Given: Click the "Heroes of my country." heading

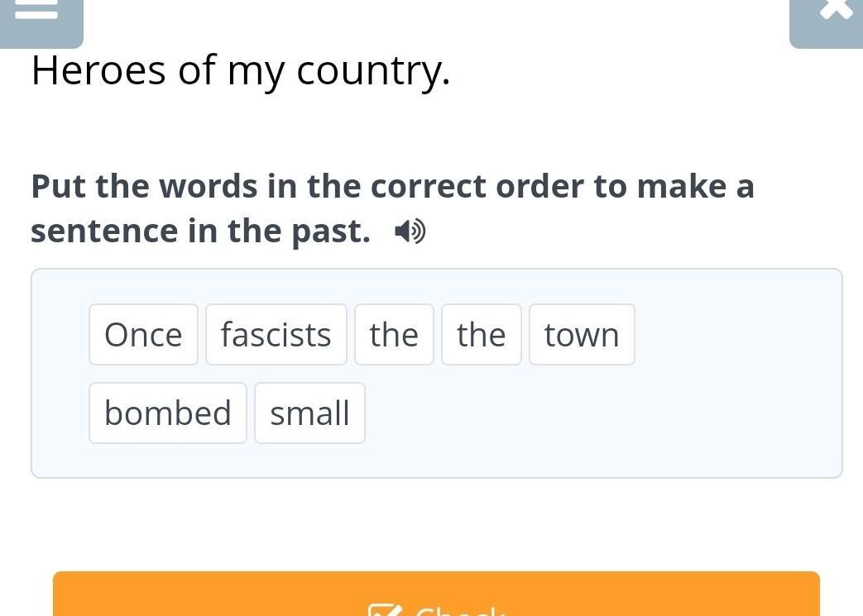Looking at the screenshot, I should (x=241, y=70).
